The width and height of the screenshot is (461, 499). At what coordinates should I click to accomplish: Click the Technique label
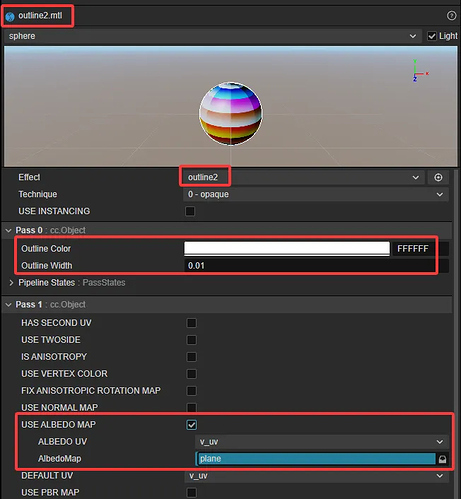point(38,194)
